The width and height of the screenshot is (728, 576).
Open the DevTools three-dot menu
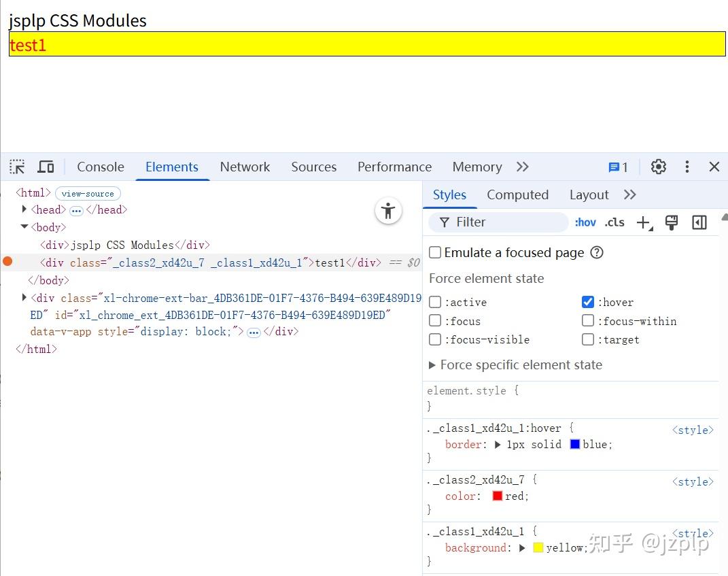[x=687, y=167]
